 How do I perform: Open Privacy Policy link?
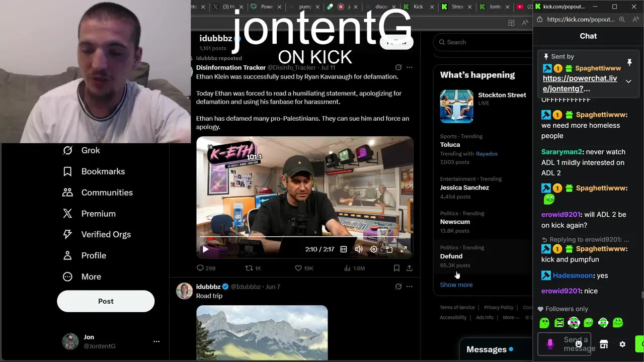click(499, 307)
